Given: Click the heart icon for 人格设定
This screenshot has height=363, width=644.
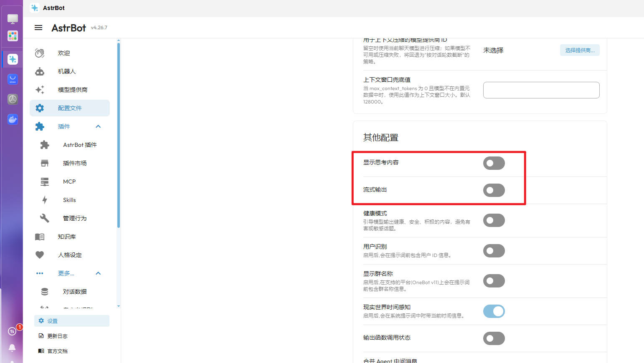Looking at the screenshot, I should 40,255.
